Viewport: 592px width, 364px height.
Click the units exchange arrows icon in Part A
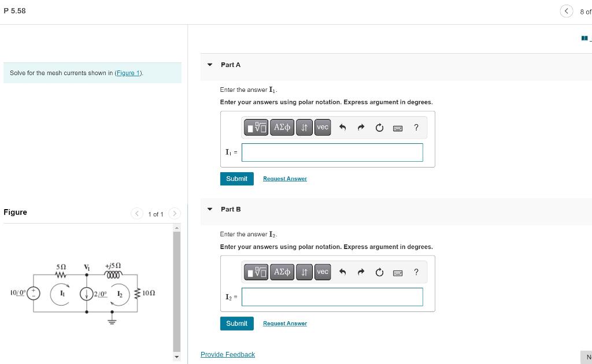tap(305, 127)
